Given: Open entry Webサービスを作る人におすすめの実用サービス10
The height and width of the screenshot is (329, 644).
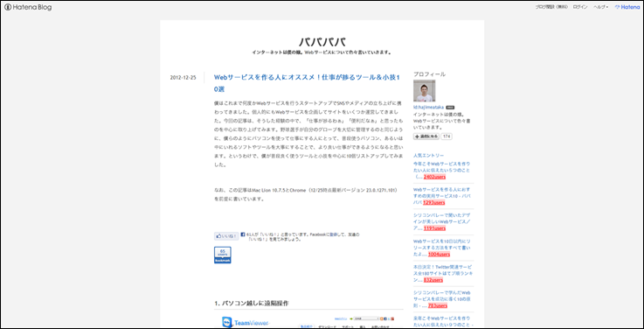Looking at the screenshot, I should coord(442,196).
